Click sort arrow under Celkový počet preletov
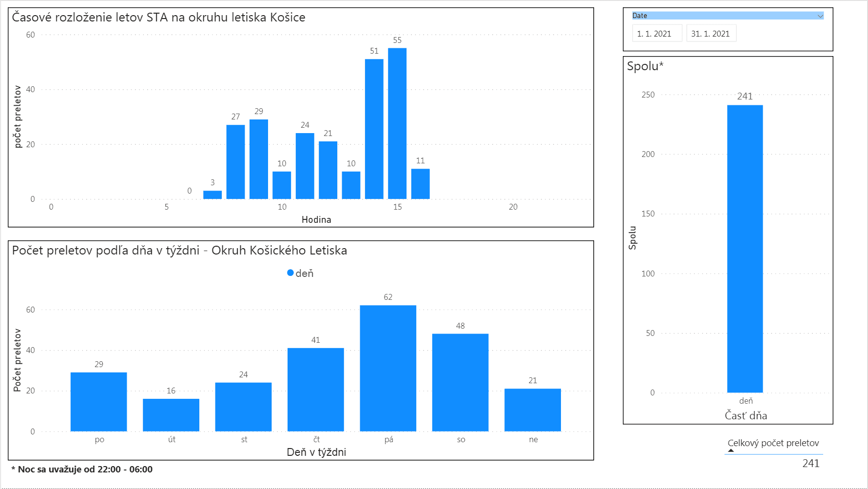The image size is (868, 489). 731,450
